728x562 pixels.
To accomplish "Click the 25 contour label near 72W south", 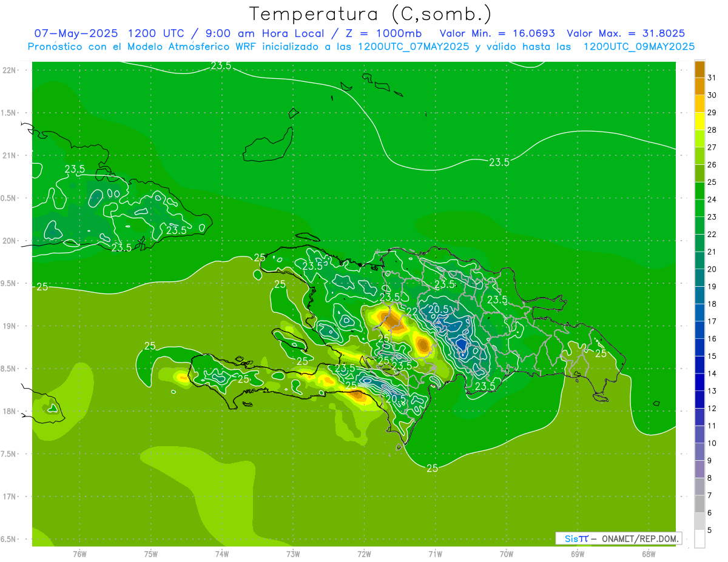I will [351, 386].
